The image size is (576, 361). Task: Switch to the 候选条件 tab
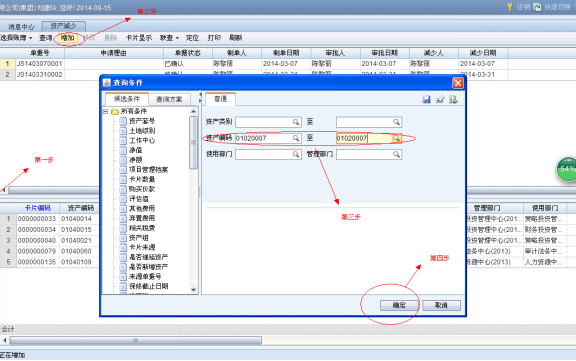[x=127, y=99]
